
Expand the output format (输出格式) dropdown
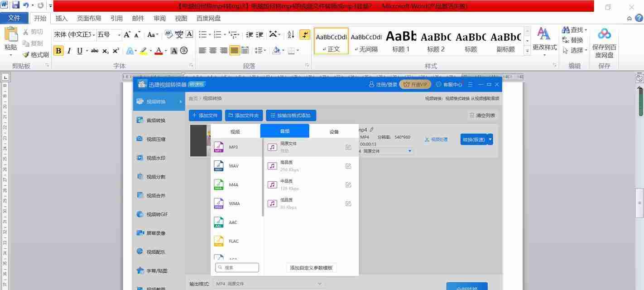319,284
